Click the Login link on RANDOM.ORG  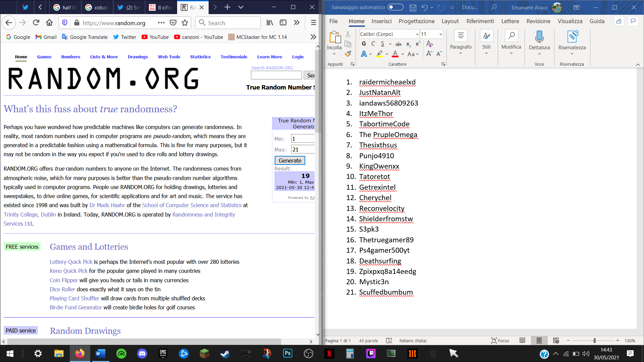(298, 57)
